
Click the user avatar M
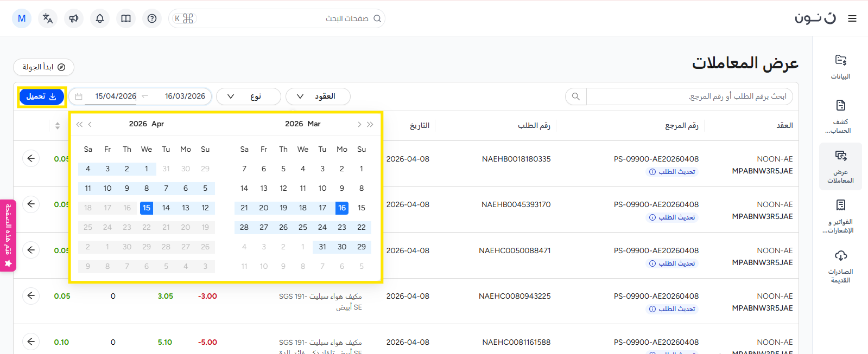(x=22, y=18)
